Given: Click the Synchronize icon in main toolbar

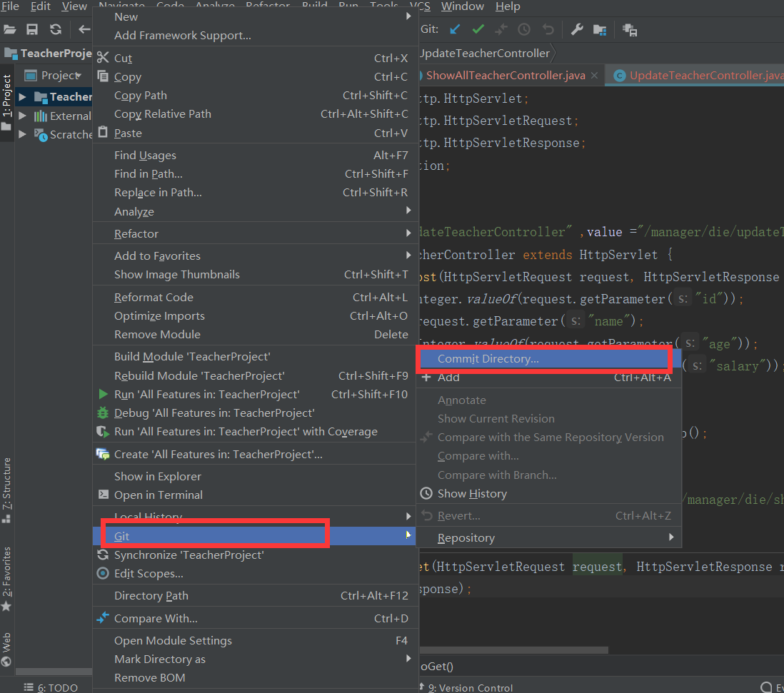Looking at the screenshot, I should click(56, 29).
